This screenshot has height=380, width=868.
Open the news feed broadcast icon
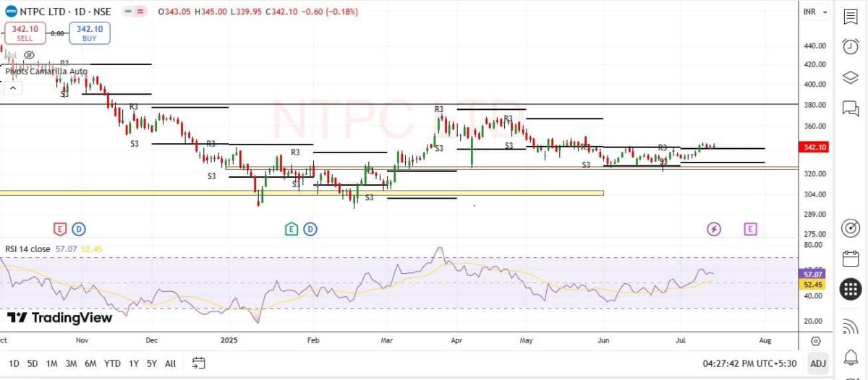[850, 327]
